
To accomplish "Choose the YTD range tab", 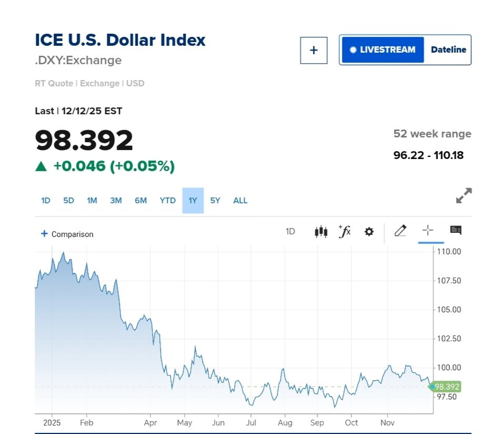I will coord(168,200).
